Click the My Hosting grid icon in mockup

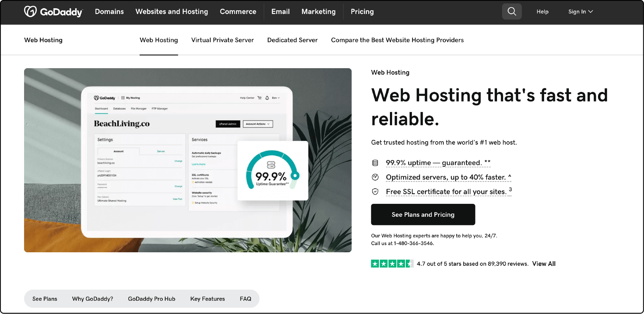click(123, 98)
